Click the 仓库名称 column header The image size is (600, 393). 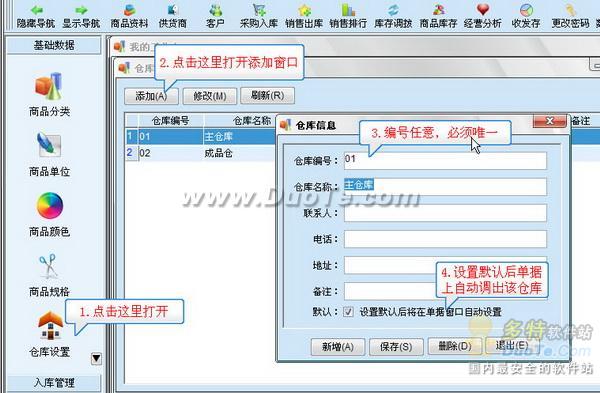point(252,121)
